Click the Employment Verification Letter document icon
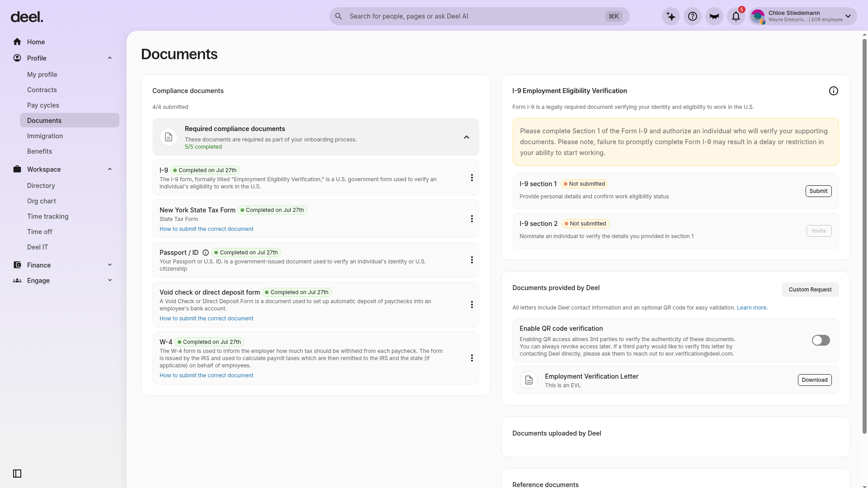 529,380
